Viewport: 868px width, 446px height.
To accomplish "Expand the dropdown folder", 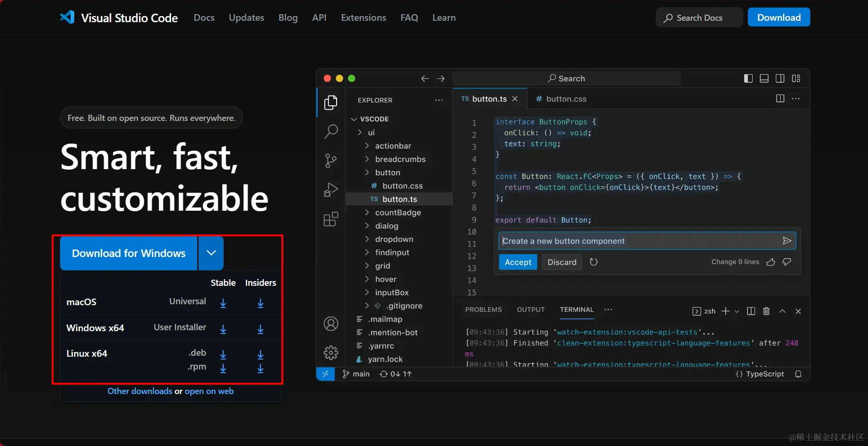I will click(x=389, y=239).
